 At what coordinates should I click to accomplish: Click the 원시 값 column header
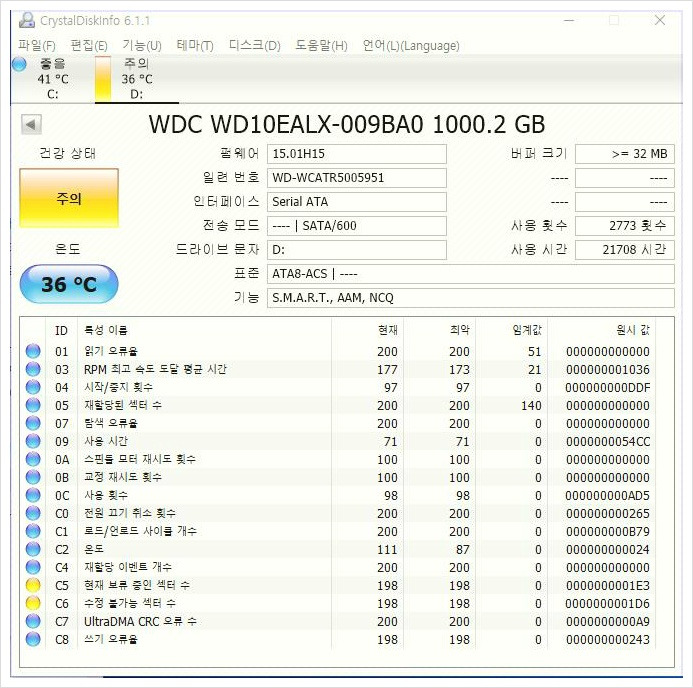pyautogui.click(x=602, y=330)
